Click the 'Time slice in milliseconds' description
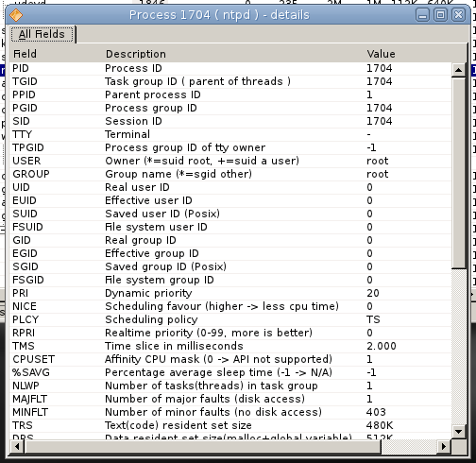The width and height of the screenshot is (476, 463). [x=174, y=346]
